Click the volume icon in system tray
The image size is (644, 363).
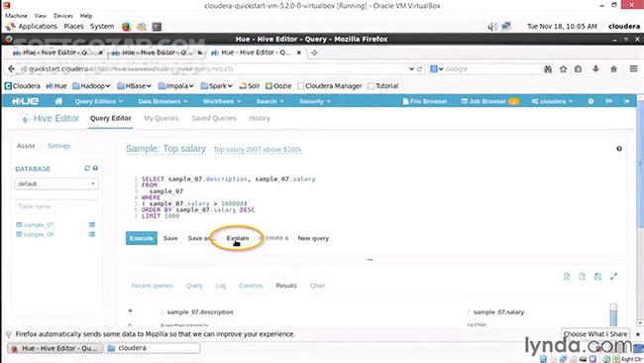tap(492, 27)
